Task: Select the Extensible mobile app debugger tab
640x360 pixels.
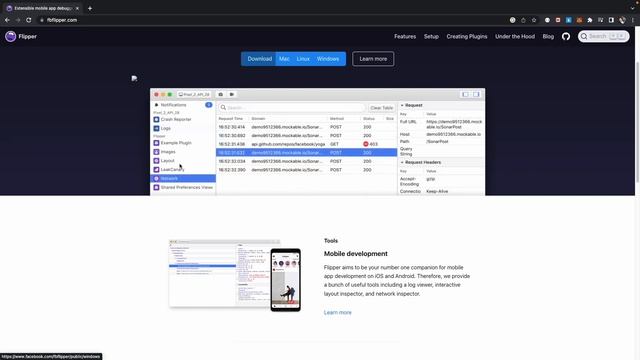Action: click(x=42, y=8)
